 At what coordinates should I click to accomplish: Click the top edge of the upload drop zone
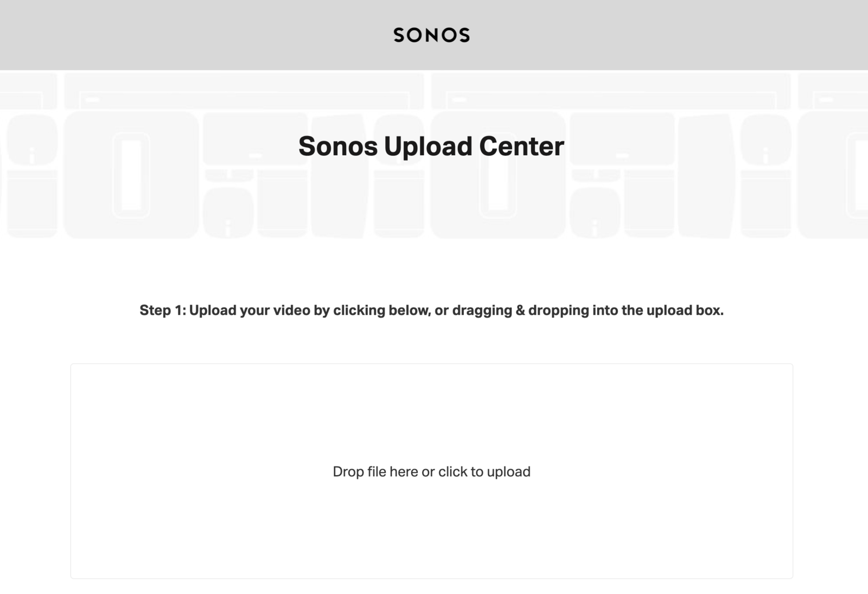pos(431,365)
